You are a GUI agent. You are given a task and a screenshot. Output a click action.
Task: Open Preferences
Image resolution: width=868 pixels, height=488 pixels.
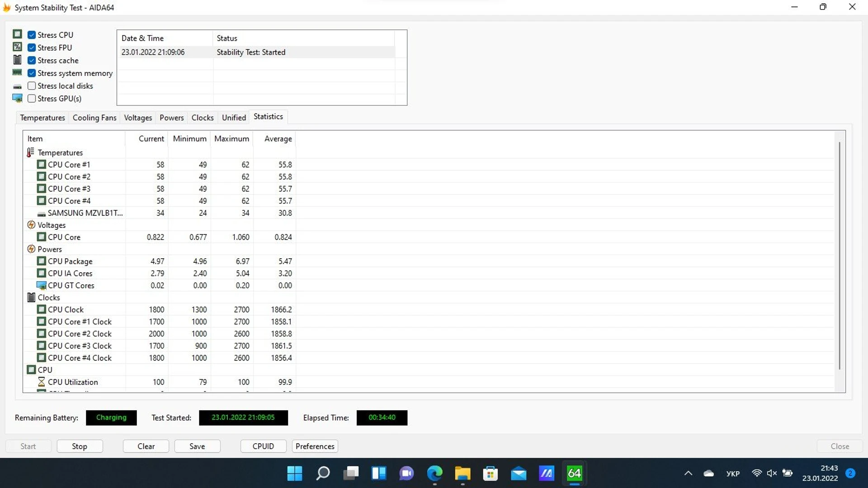[315, 446]
